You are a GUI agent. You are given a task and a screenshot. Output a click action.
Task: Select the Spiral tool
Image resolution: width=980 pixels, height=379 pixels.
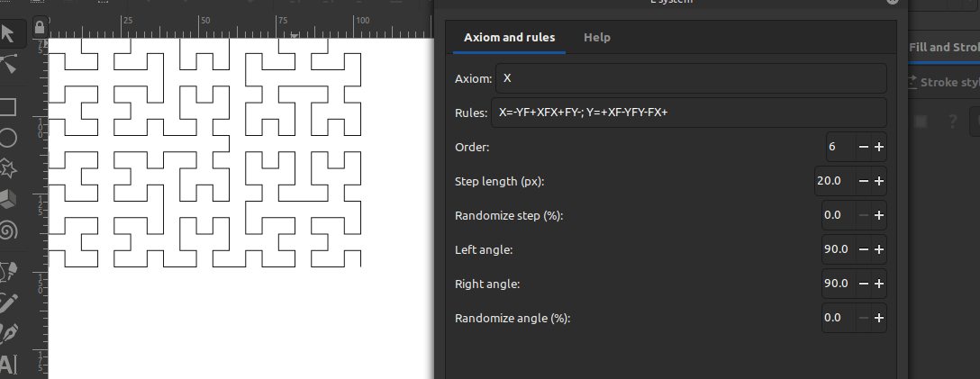click(x=7, y=231)
